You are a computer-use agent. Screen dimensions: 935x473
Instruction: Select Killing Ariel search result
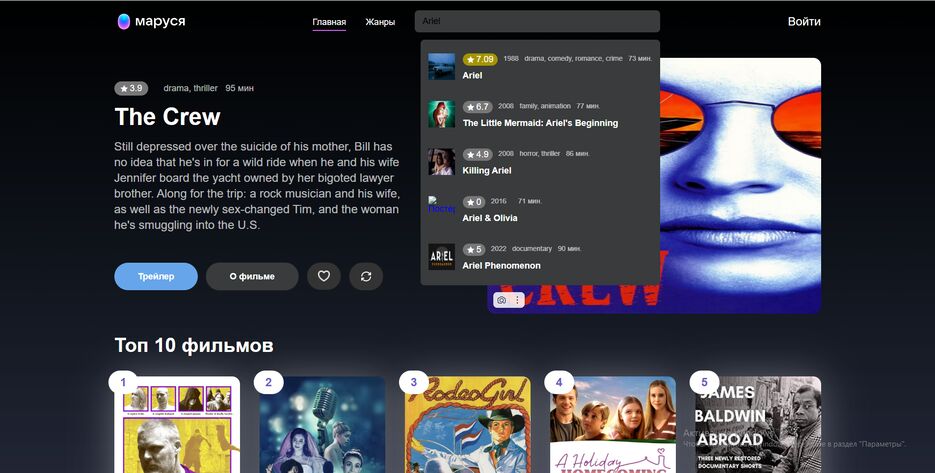tap(540, 162)
